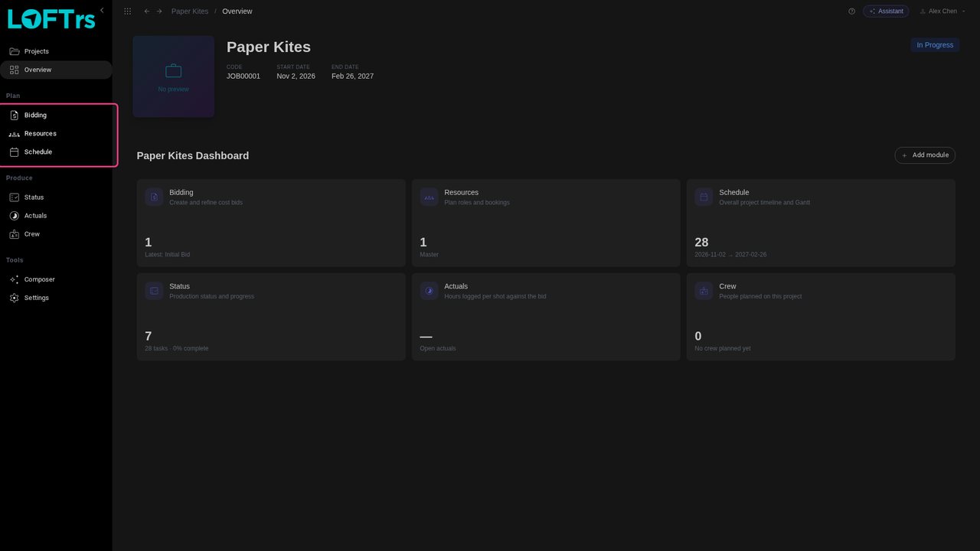Click the Paper Kites breadcrumb link
The width and height of the screenshot is (980, 551).
[190, 11]
